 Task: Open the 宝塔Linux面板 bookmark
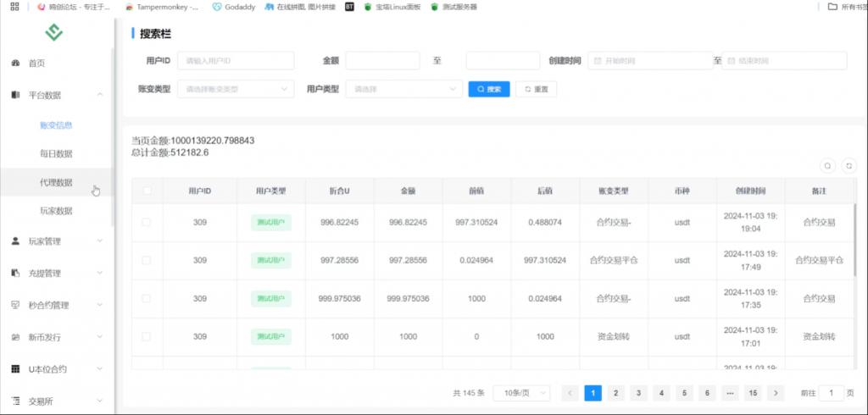pyautogui.click(x=392, y=7)
